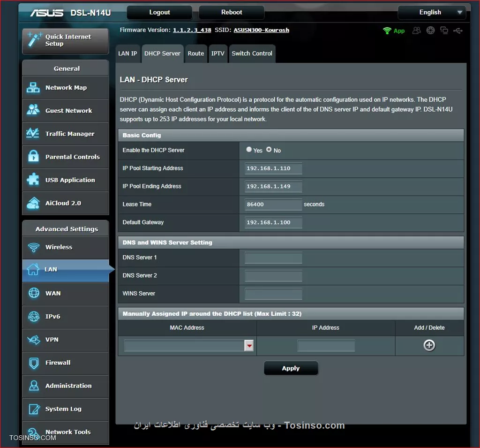Open Wireless settings wifi icon
This screenshot has height=448, width=480.
point(34,247)
